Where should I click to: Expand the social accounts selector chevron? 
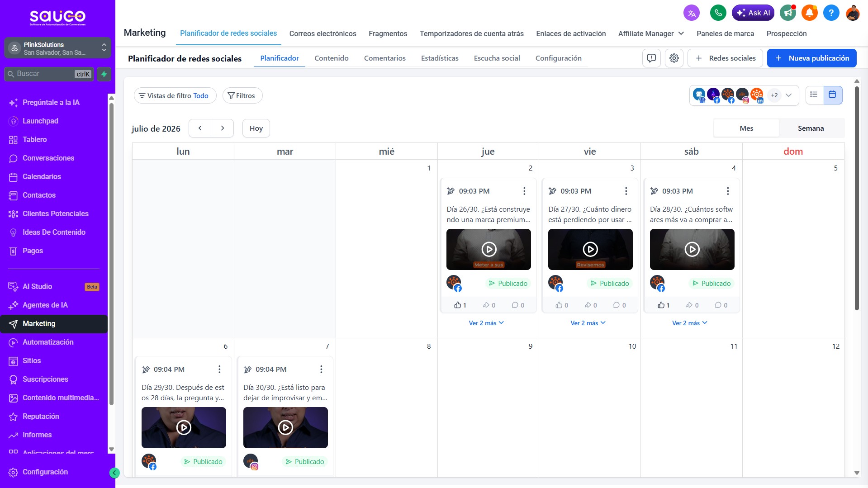coord(789,95)
